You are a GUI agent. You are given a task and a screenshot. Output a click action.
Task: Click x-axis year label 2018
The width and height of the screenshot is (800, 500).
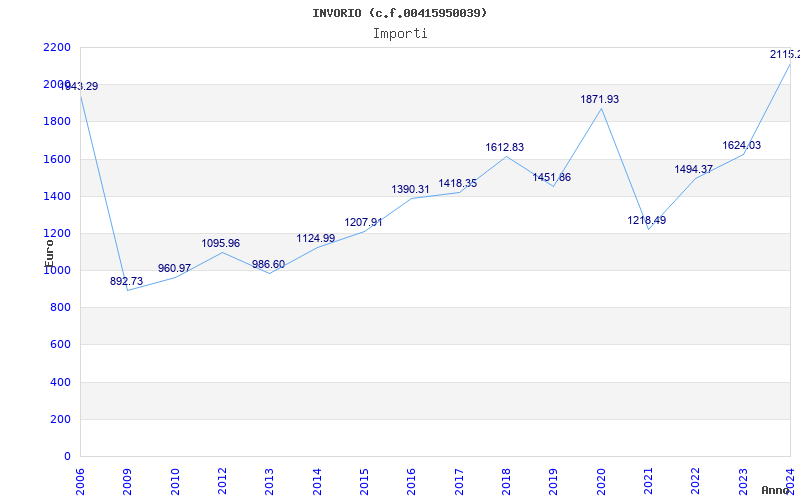(506, 482)
